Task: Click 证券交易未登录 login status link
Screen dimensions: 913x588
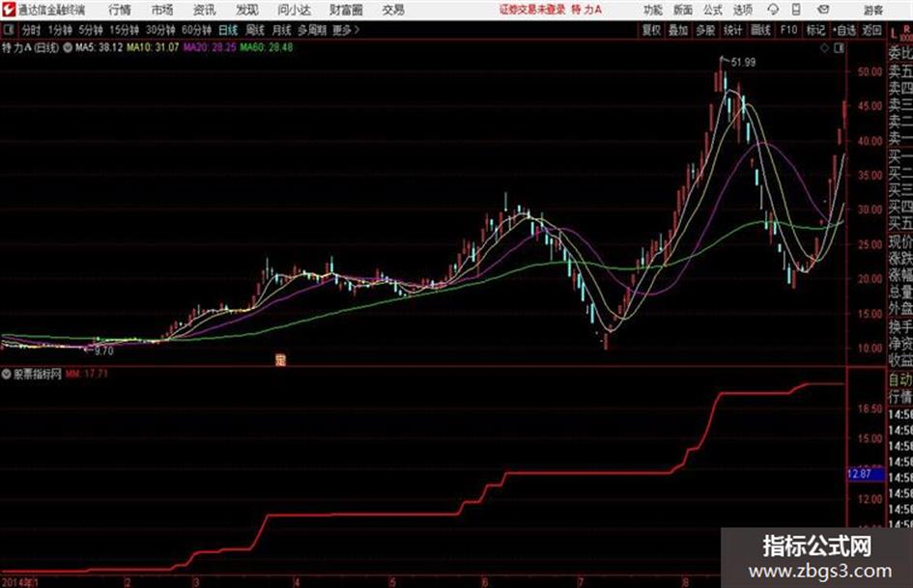Action: 532,10
